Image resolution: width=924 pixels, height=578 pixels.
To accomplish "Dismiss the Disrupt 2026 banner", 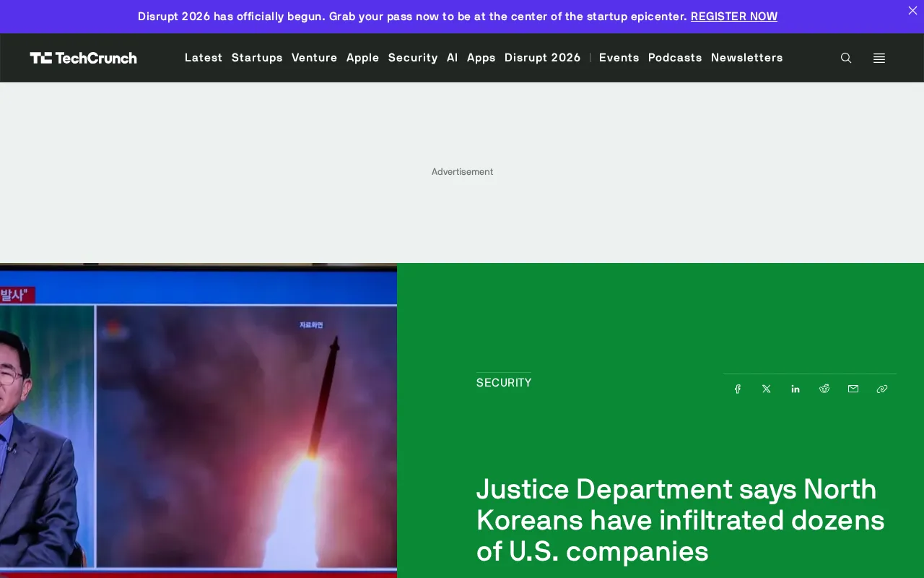I will tap(912, 10).
